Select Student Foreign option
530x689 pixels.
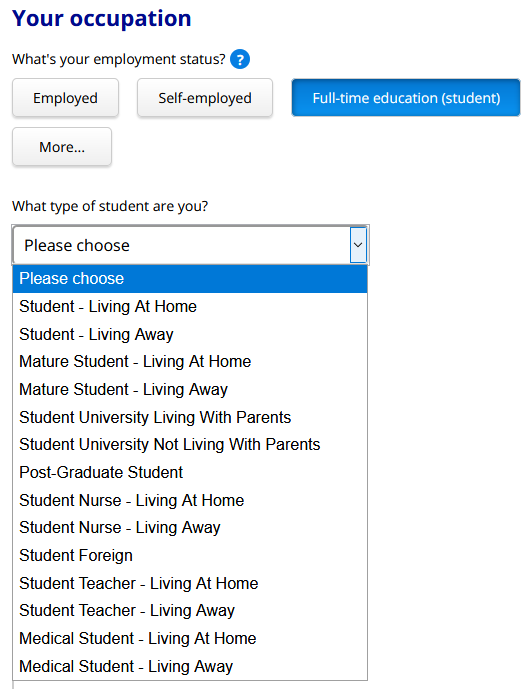point(190,555)
